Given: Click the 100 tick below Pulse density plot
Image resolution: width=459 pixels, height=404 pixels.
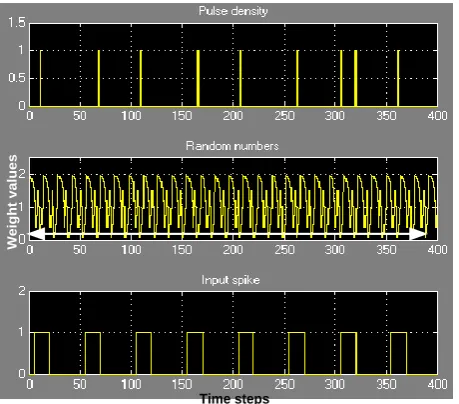Looking at the screenshot, I should tap(131, 116).
